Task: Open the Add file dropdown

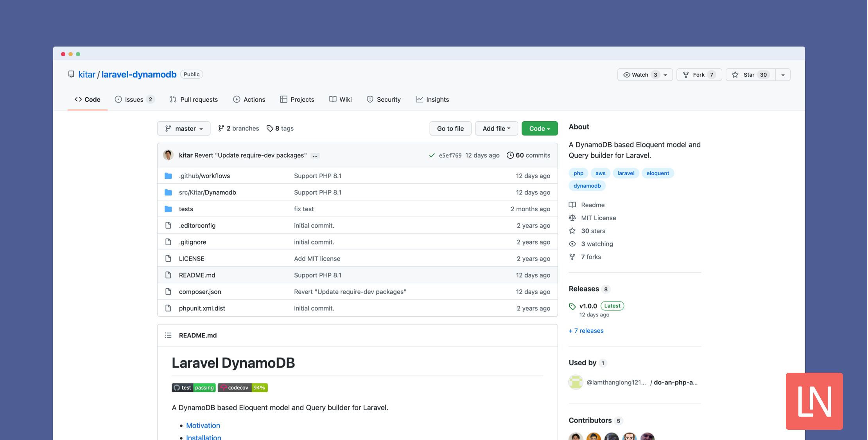Action: tap(497, 128)
